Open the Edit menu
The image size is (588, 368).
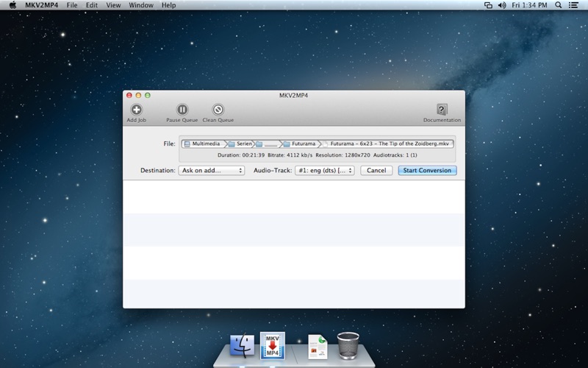92,5
